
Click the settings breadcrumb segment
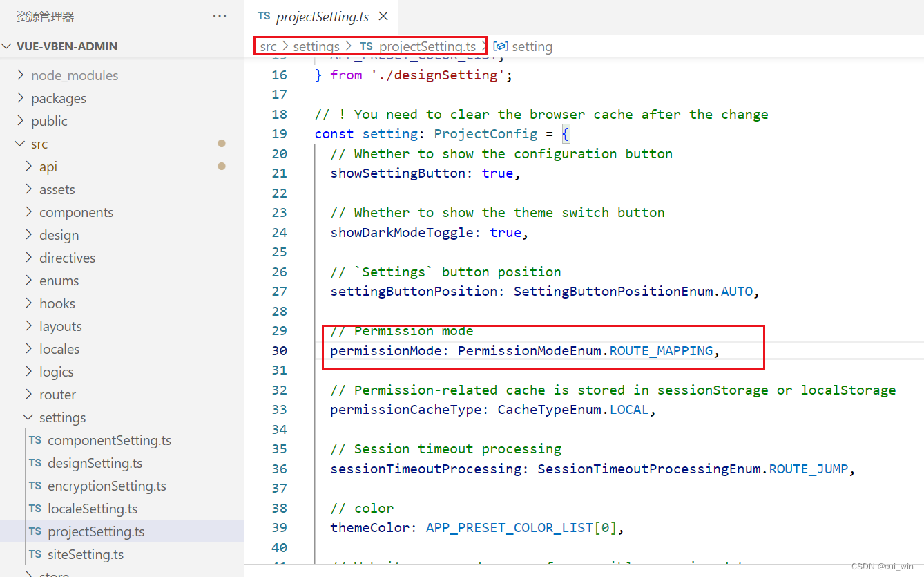tap(316, 46)
